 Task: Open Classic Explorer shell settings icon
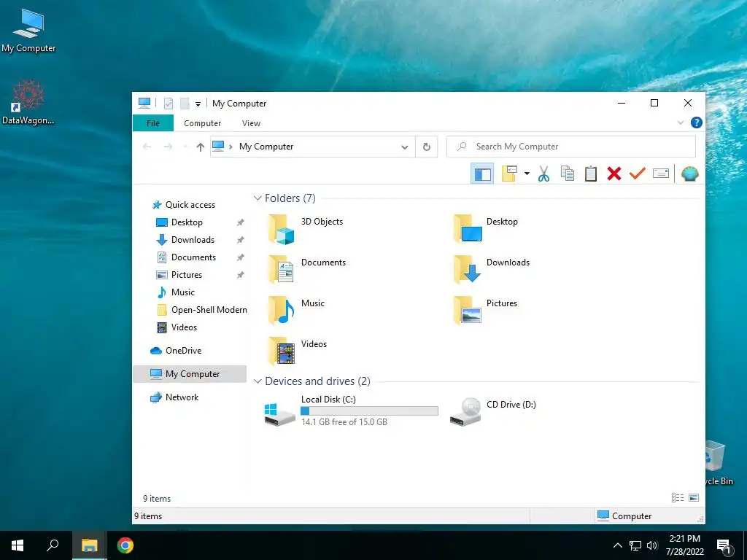coord(690,174)
